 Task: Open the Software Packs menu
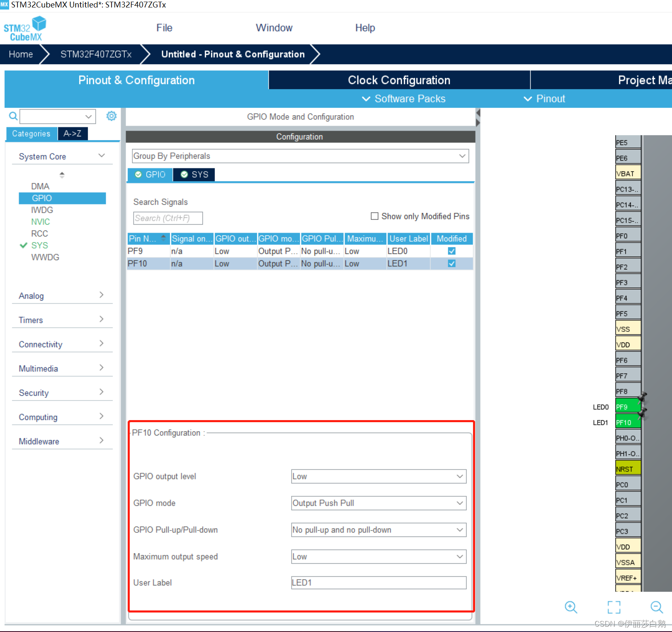click(403, 99)
